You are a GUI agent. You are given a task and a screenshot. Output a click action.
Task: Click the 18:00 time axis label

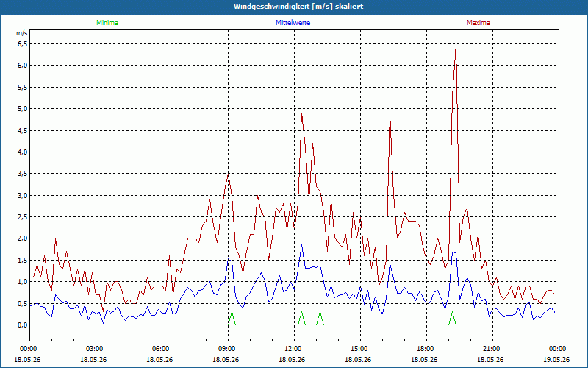tap(427, 349)
